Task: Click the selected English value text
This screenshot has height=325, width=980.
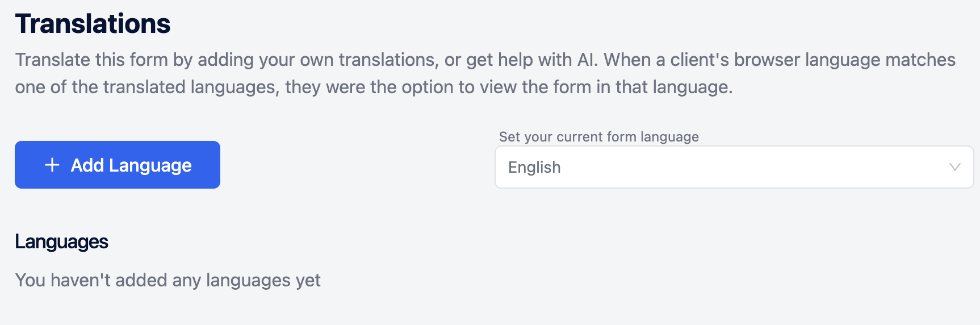Action: 534,167
